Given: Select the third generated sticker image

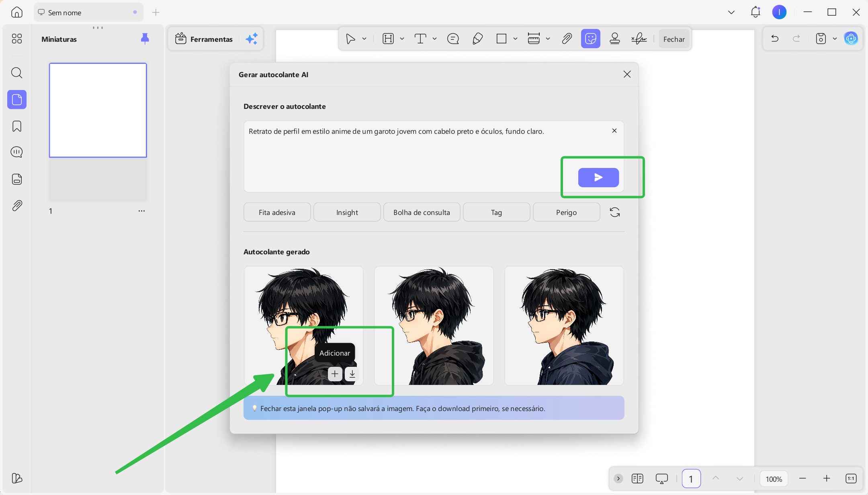Looking at the screenshot, I should tap(564, 325).
